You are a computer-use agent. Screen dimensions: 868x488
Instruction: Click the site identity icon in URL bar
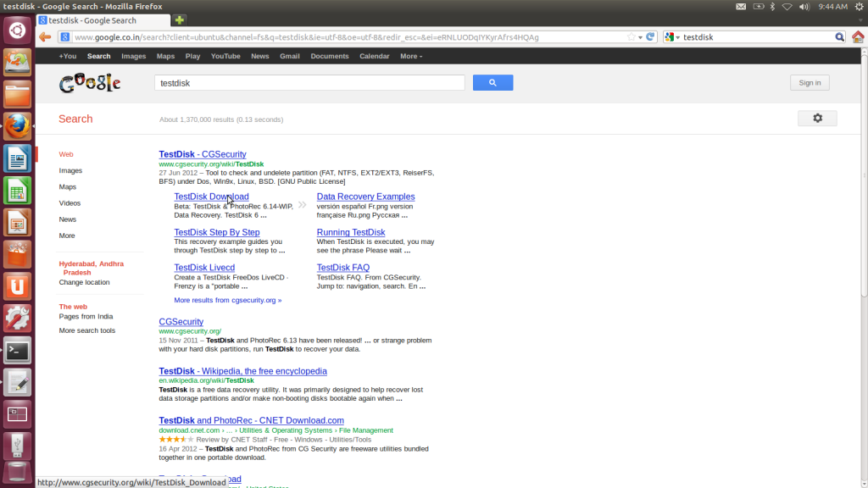pos(64,37)
